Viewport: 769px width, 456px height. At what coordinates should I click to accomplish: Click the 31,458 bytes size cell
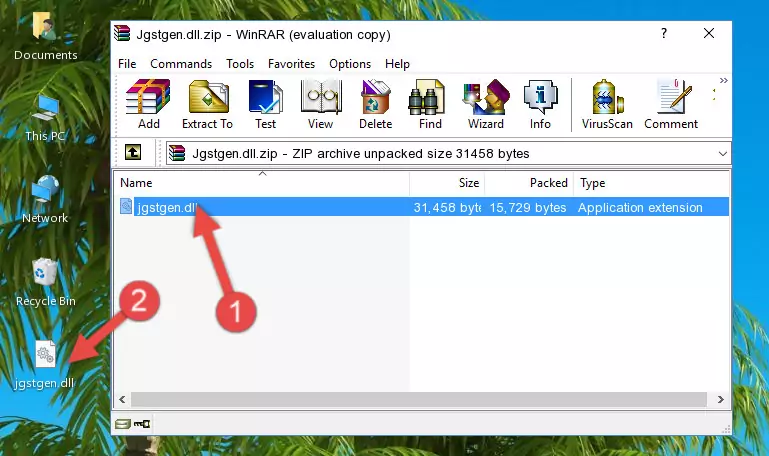(x=447, y=207)
